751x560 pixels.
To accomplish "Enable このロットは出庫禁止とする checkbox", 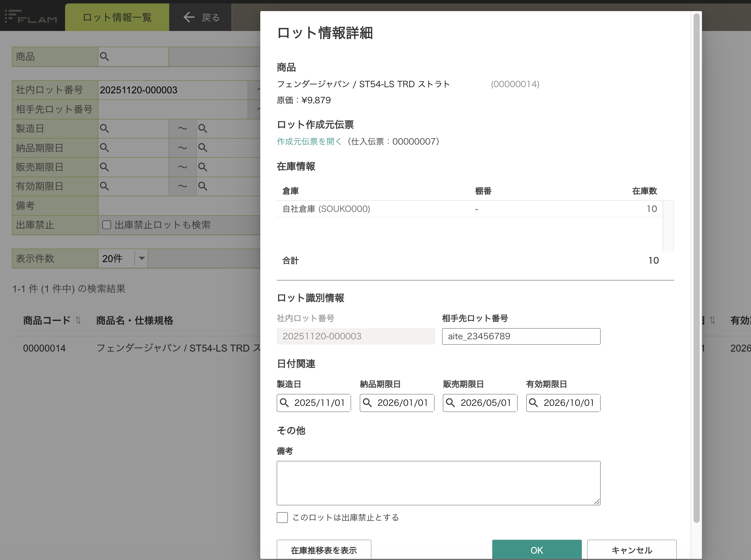I will tap(282, 518).
